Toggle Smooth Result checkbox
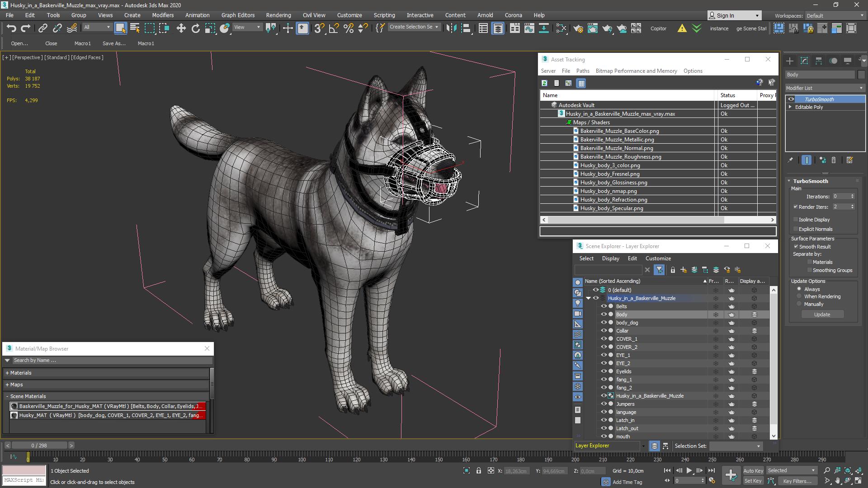The height and width of the screenshot is (488, 868). pos(796,247)
